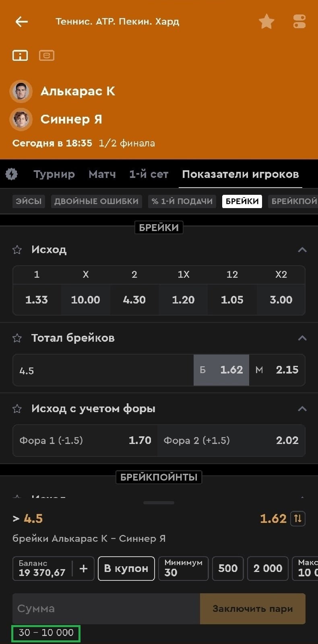Collapse the Тотал брейков section

[x=302, y=338]
